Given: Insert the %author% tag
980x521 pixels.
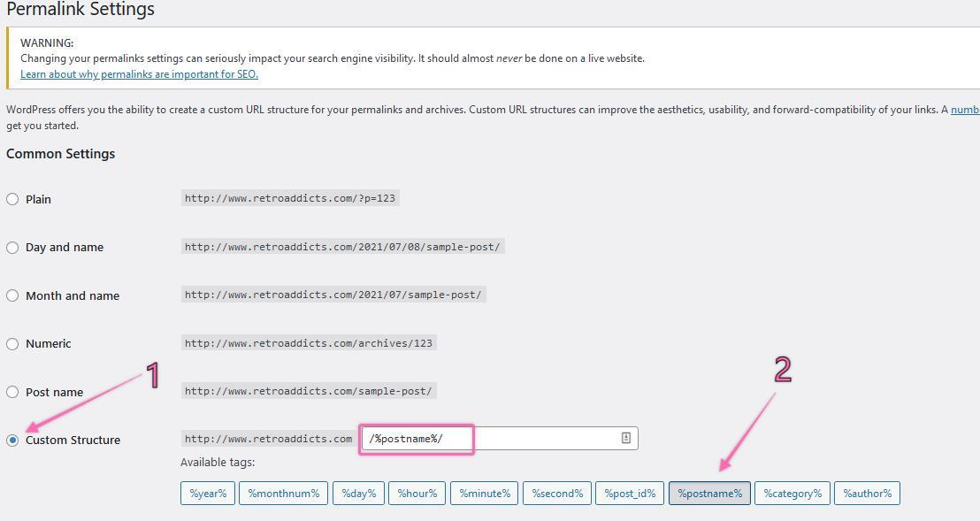Looking at the screenshot, I should click(867, 493).
